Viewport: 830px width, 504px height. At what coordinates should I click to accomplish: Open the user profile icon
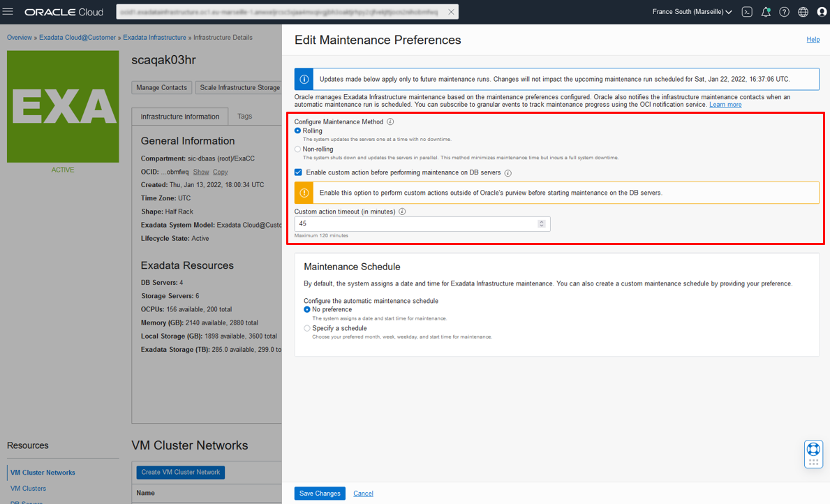(822, 12)
